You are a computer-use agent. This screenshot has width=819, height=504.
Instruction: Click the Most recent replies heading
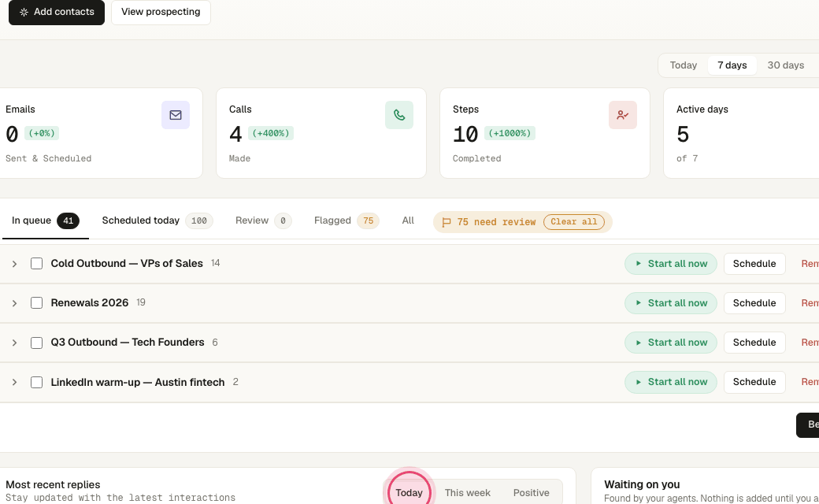(53, 484)
